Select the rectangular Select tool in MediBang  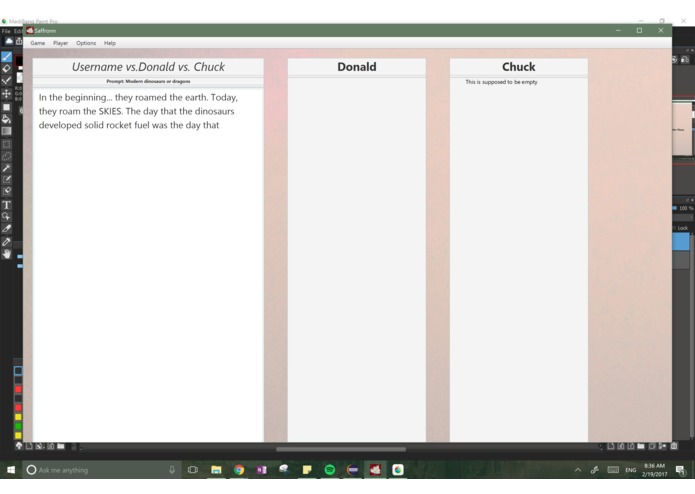[6, 144]
